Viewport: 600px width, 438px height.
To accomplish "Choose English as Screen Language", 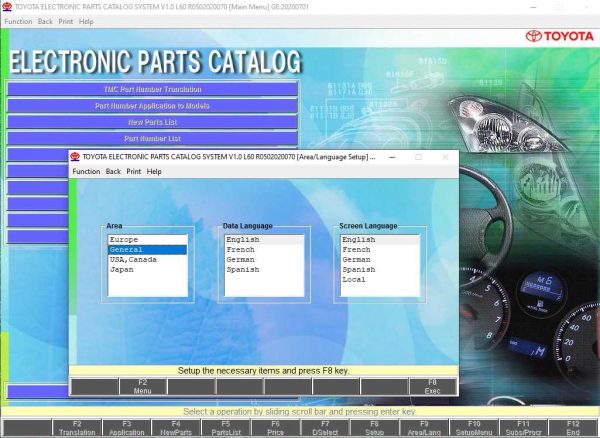I will tap(380, 240).
